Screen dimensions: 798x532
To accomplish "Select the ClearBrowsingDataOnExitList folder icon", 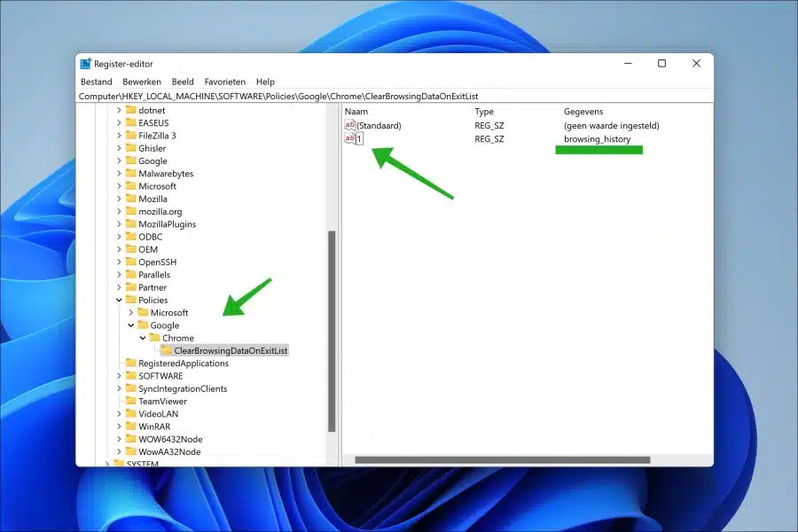I will click(x=167, y=350).
